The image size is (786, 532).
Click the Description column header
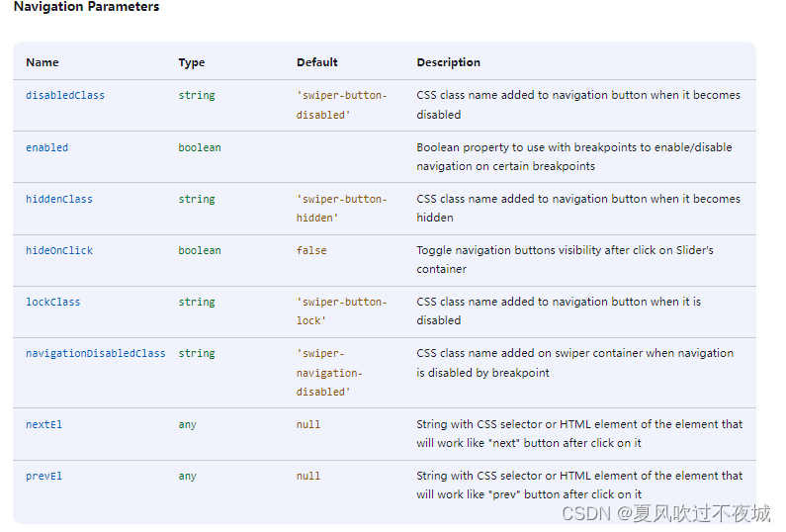coord(448,62)
